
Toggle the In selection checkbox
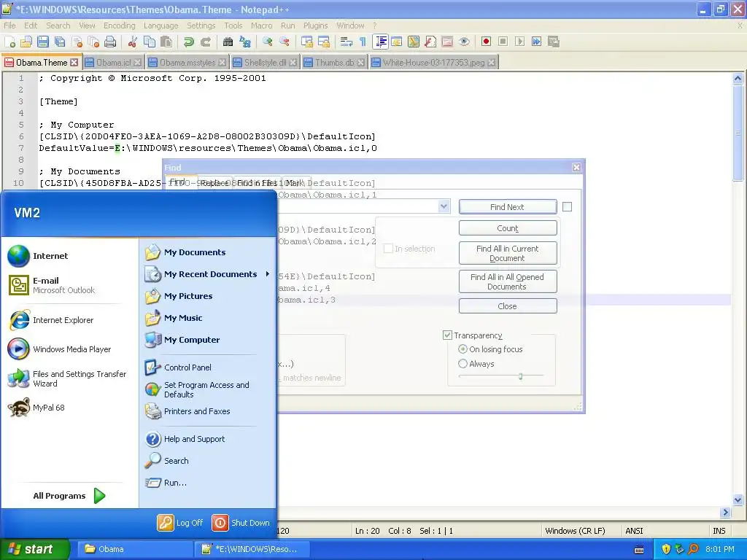click(x=388, y=249)
